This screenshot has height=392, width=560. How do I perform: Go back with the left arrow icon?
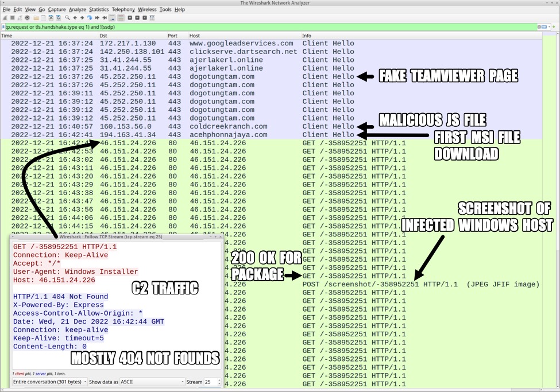75,18
